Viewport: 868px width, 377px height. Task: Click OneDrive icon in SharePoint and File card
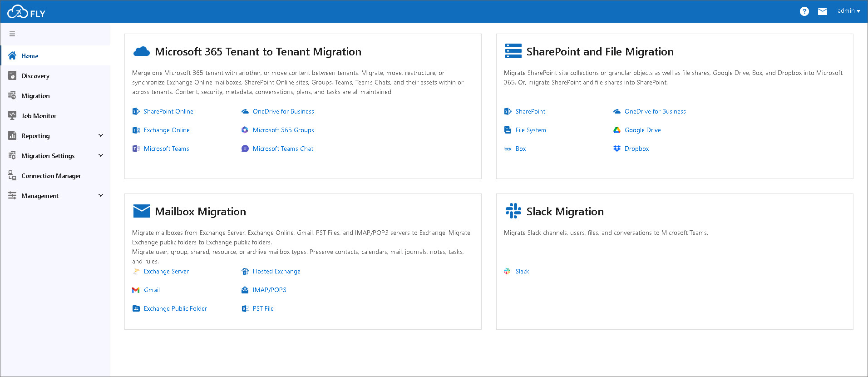click(x=617, y=111)
